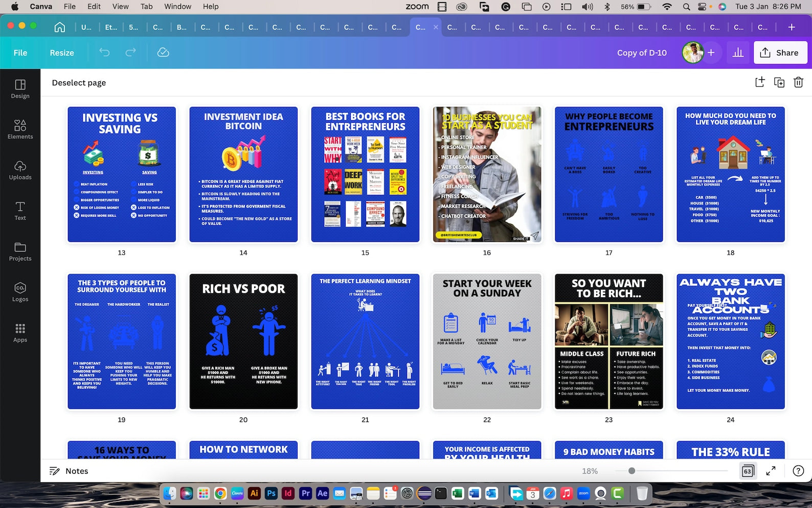Open the Tab menu in menu bar
812x508 pixels.
coord(147,7)
